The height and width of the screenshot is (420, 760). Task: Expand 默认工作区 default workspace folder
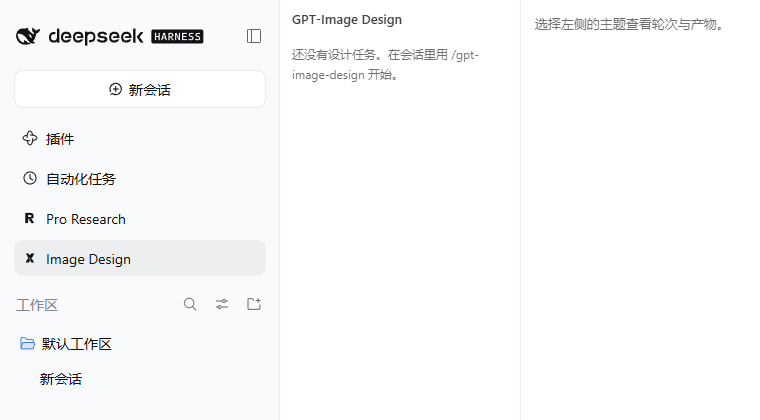(140, 344)
